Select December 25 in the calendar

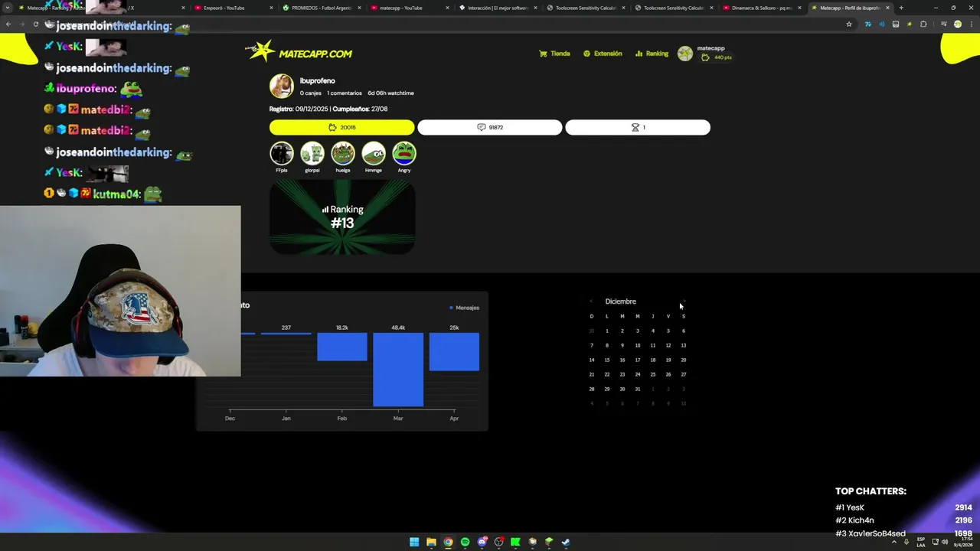[652, 374]
